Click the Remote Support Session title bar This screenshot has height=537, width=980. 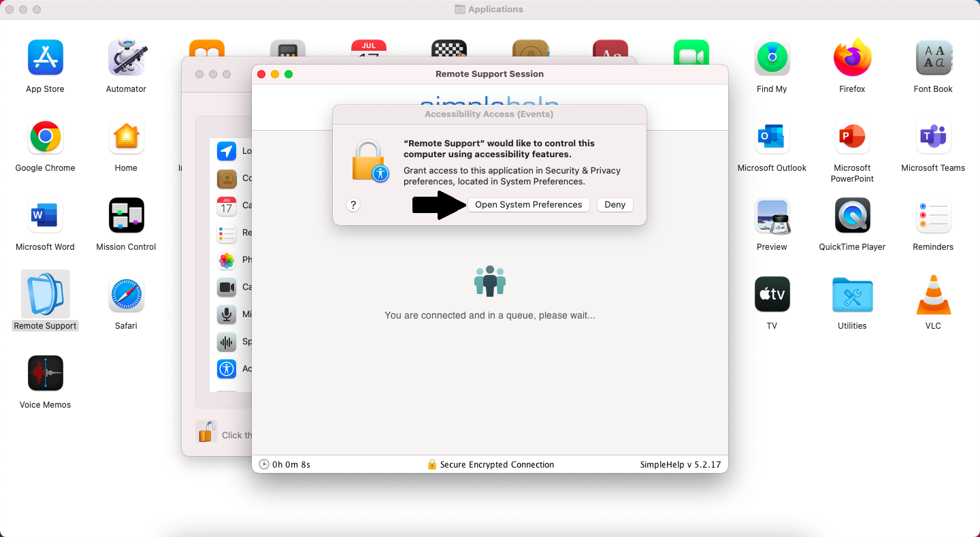pyautogui.click(x=489, y=74)
